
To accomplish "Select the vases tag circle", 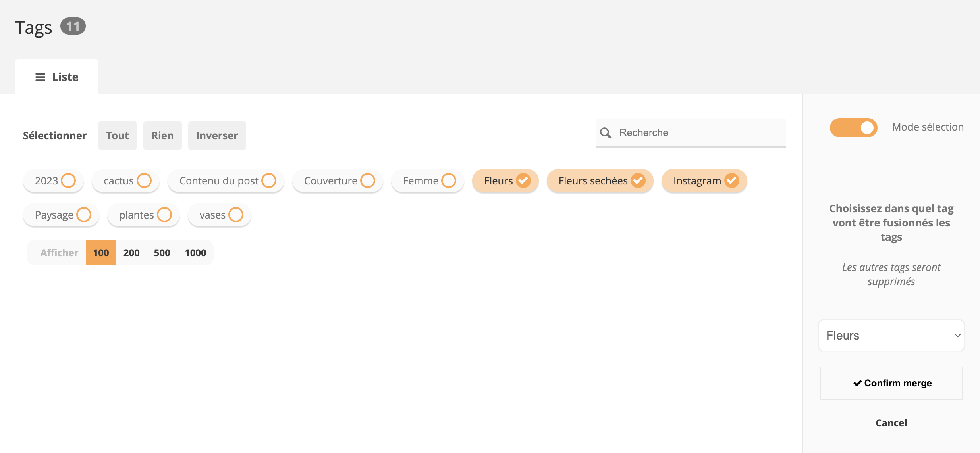I will point(236,215).
